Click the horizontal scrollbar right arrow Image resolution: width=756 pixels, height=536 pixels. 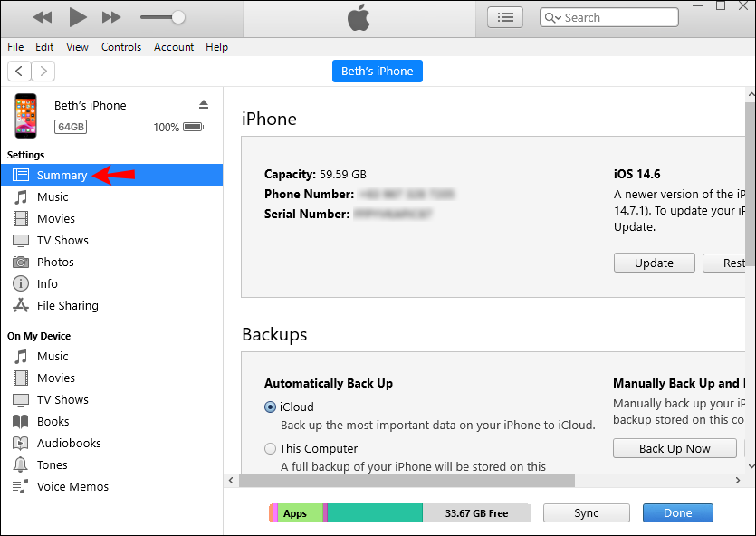pos(738,480)
